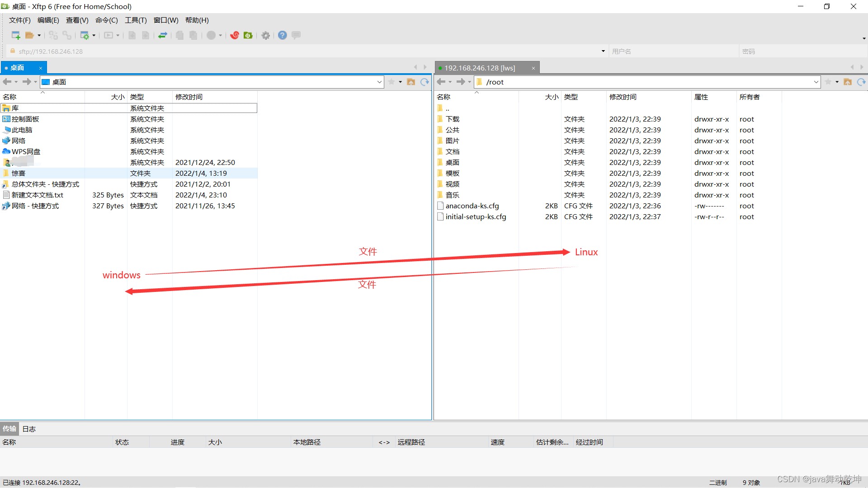Viewport: 868px width, 488px height.
Task: Open the 帮助(H) menu
Action: [x=197, y=20]
